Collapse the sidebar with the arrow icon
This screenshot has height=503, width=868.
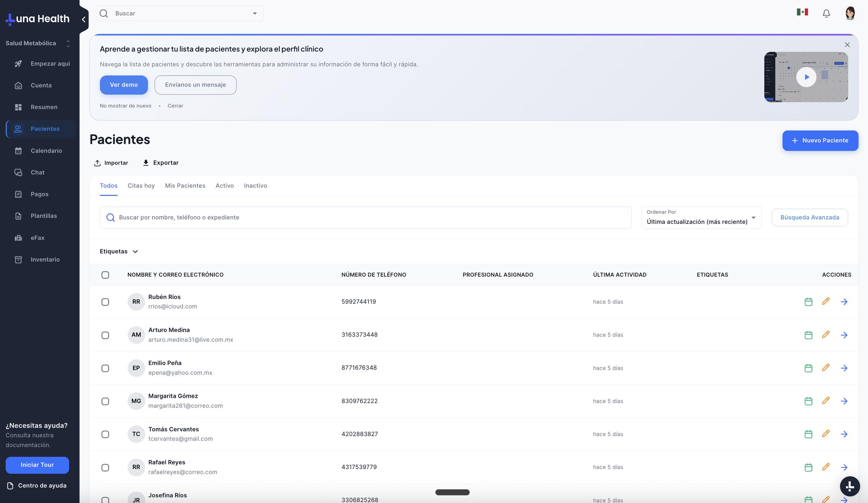click(x=83, y=20)
